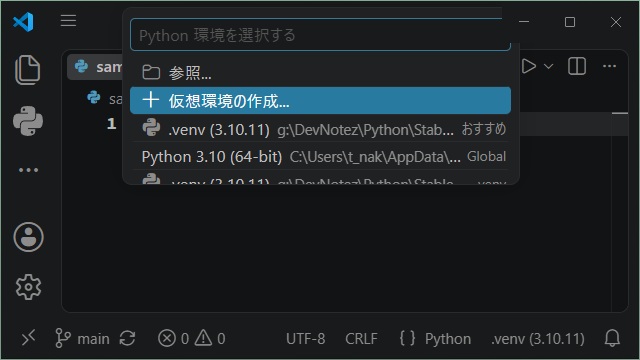Open the remote window indicator
This screenshot has height=360, width=640.
28,338
